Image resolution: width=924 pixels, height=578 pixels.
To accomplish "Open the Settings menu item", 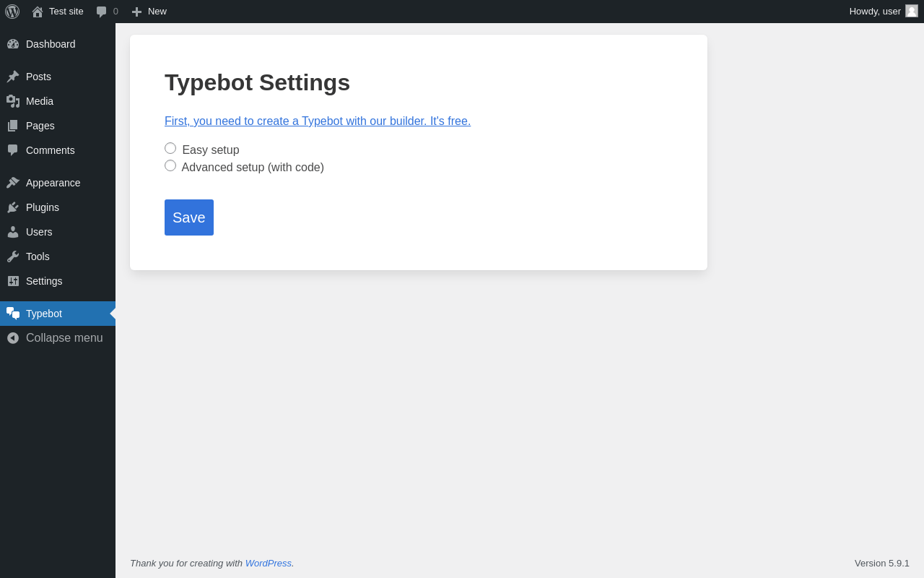I will tap(58, 281).
